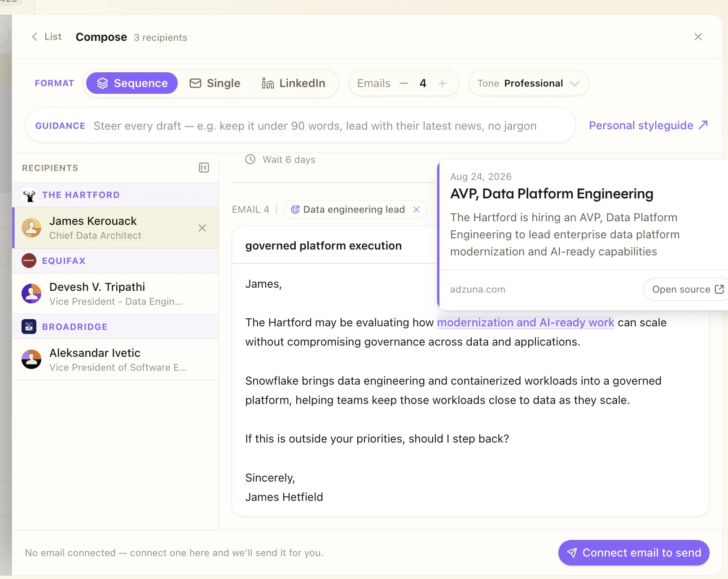Click Equifax group header
The width and height of the screenshot is (728, 579).
pyautogui.click(x=115, y=261)
